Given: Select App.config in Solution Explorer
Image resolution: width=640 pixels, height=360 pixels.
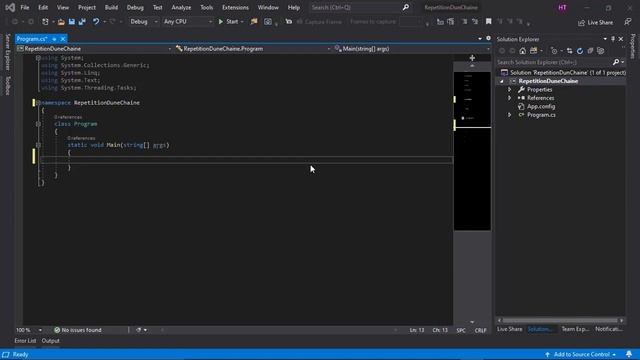Looking at the screenshot, I should point(541,107).
